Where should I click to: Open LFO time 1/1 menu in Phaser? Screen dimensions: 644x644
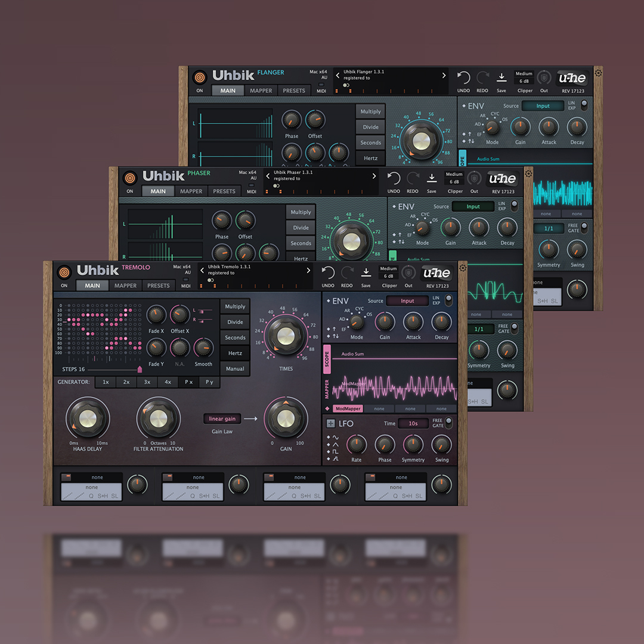[x=479, y=329]
